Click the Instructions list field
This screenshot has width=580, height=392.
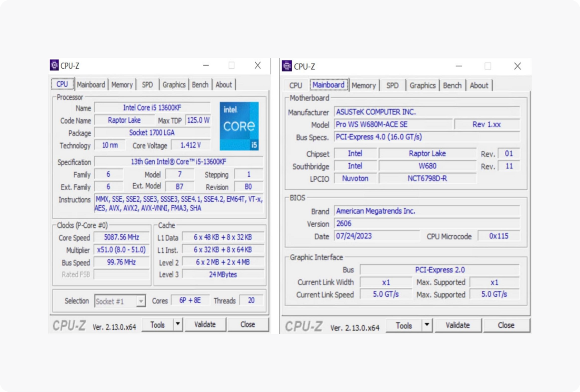(x=178, y=204)
